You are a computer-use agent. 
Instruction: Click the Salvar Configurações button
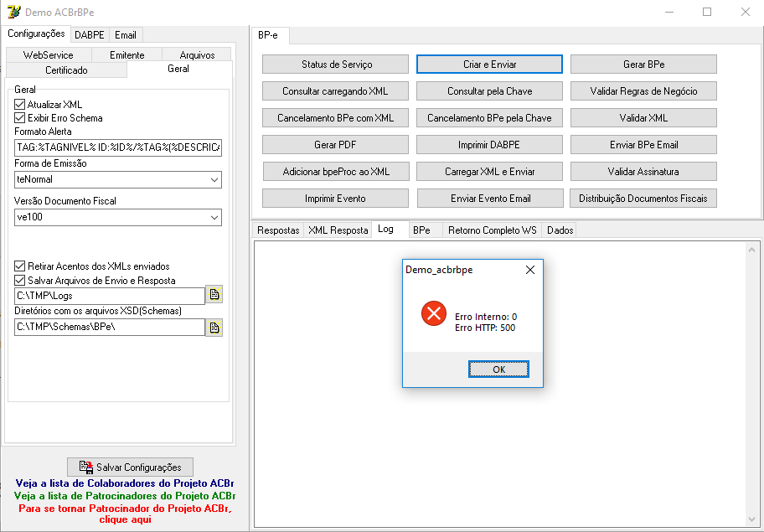130,467
